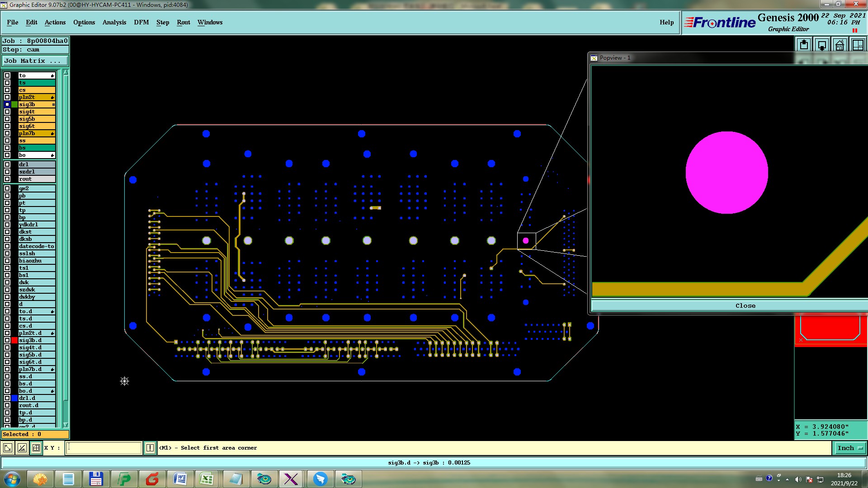Click the grid snap icon near XY field
Image resolution: width=868 pixels, height=488 pixels.
pos(36,448)
